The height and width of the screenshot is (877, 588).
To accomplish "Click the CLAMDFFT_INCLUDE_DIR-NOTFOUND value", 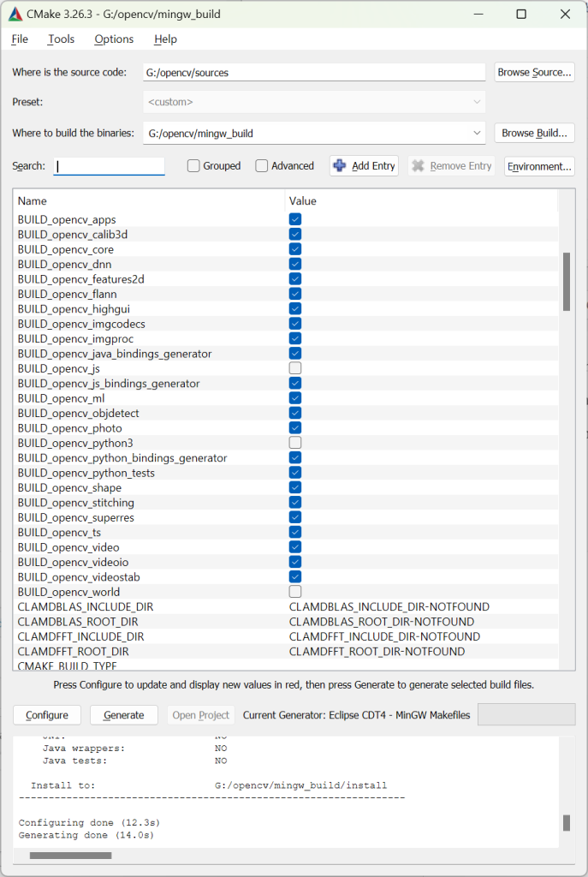I will pos(384,636).
